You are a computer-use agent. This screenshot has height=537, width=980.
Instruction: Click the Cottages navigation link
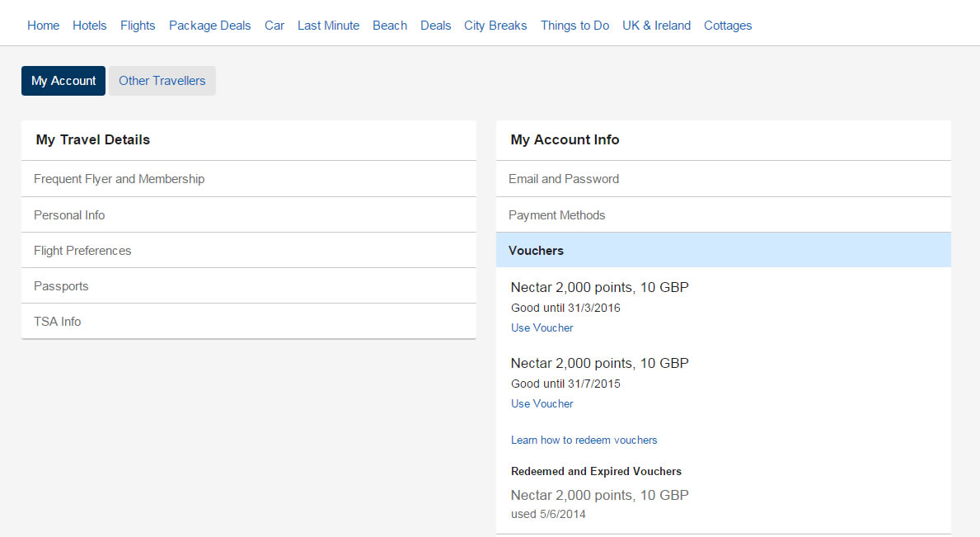[727, 26]
